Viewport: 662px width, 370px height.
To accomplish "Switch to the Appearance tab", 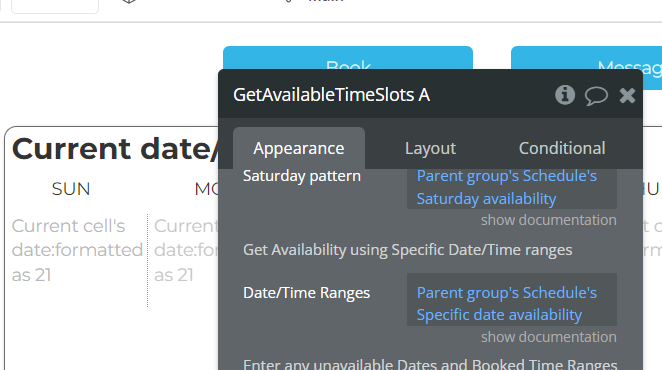I will coord(298,148).
